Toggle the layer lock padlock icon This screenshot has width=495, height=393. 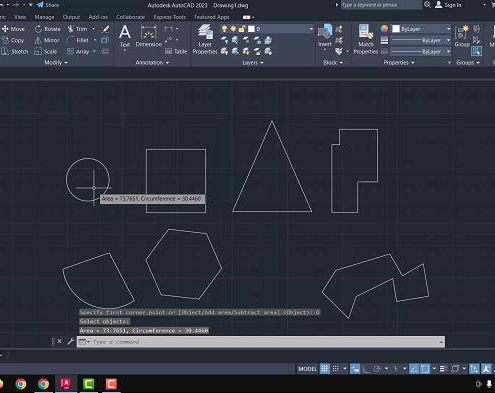[x=242, y=29]
